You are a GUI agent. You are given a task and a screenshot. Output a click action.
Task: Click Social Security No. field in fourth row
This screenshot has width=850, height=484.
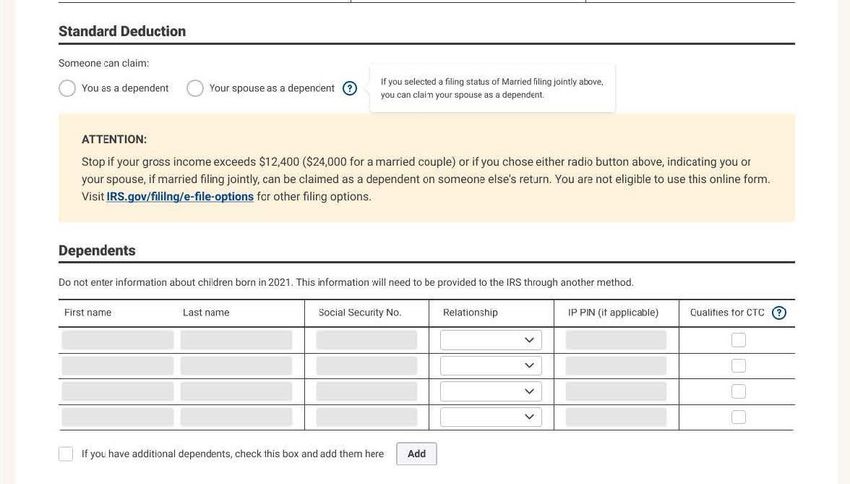(366, 417)
